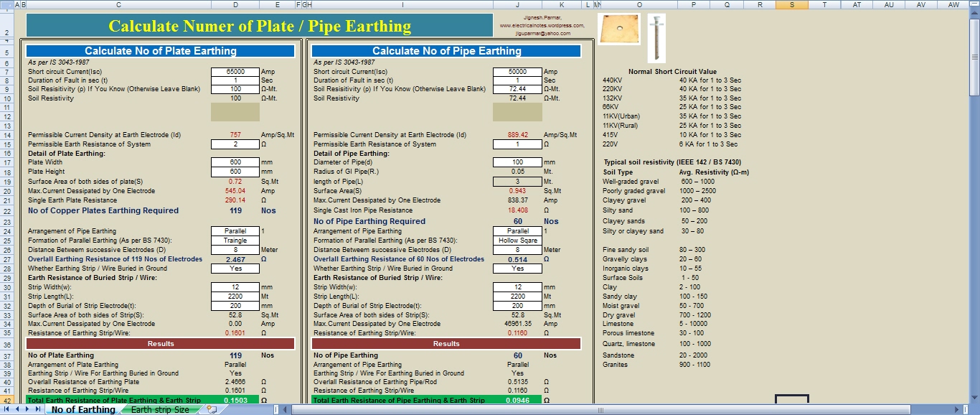Open plate formation dropdown showing Traingle
The image size is (980, 415).
click(x=235, y=241)
